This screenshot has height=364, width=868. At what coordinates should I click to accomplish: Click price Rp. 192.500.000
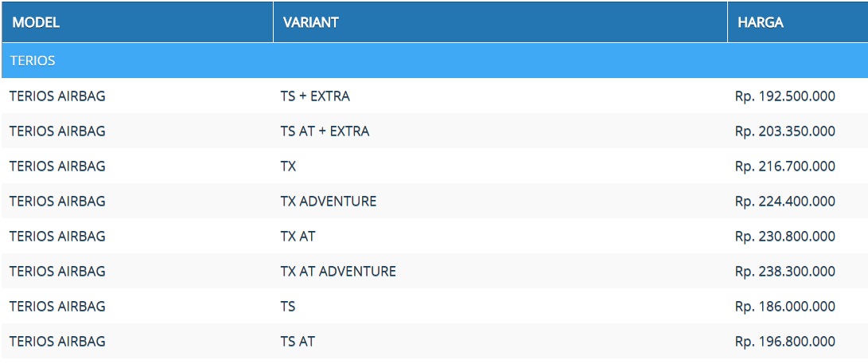[785, 96]
